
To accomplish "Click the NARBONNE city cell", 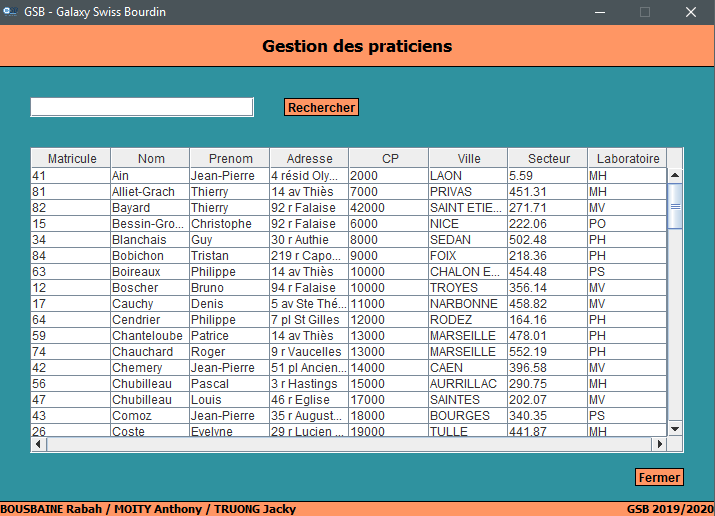I will pos(467,304).
